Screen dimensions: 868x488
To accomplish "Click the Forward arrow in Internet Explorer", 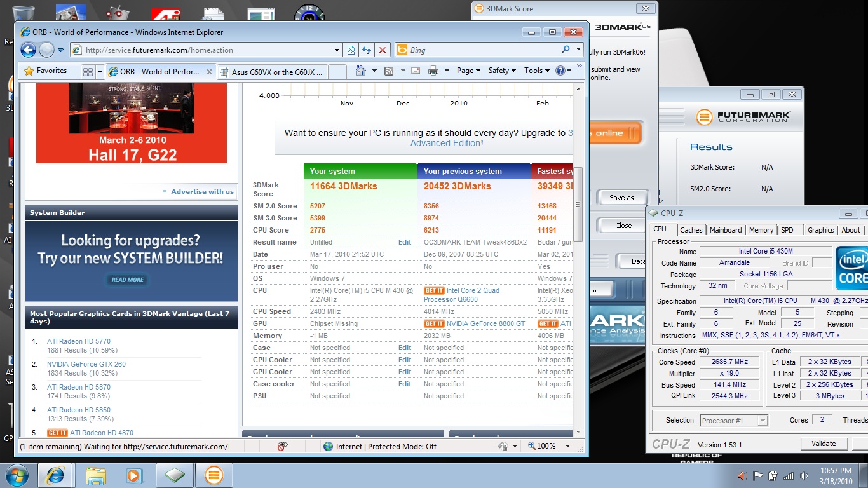I will 46,50.
